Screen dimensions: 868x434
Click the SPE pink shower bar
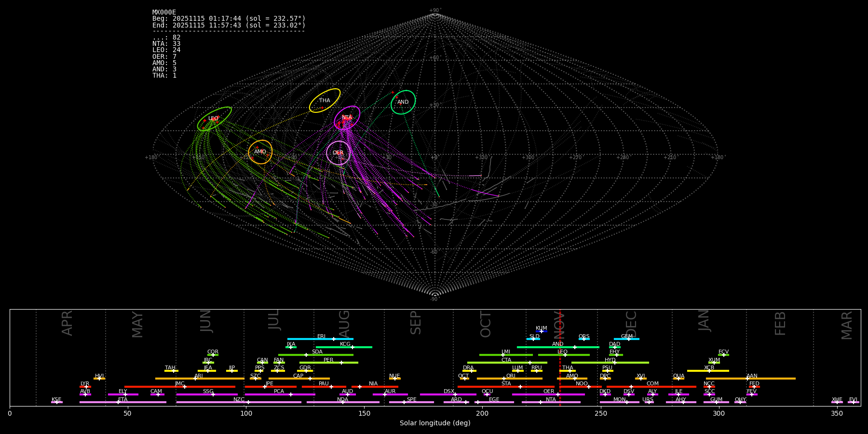coord(411,402)
